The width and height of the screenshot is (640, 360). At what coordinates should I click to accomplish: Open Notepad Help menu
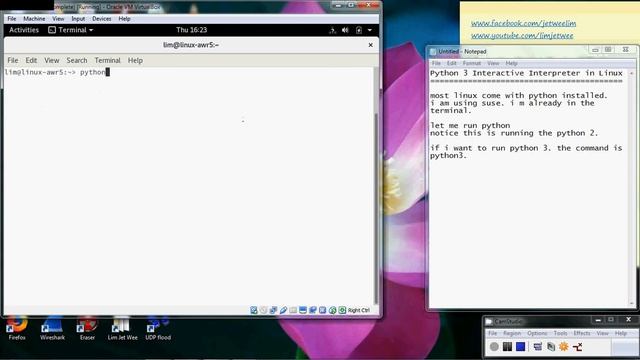point(511,63)
